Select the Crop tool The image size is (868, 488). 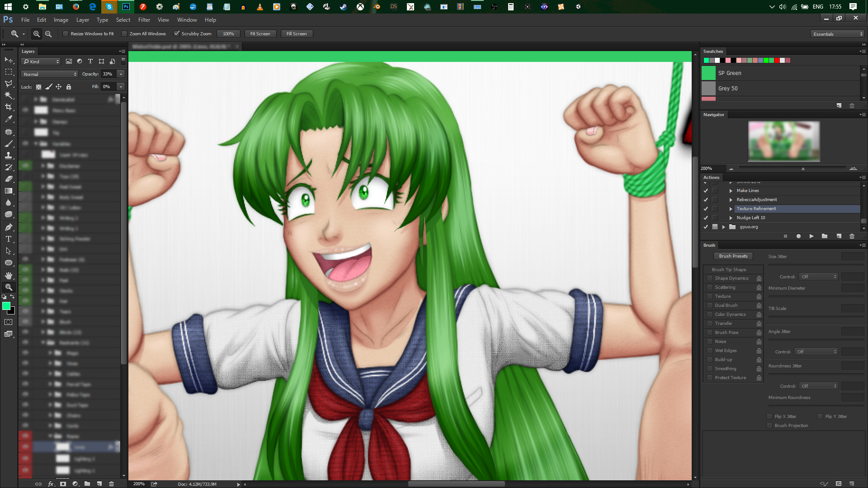pos(9,107)
